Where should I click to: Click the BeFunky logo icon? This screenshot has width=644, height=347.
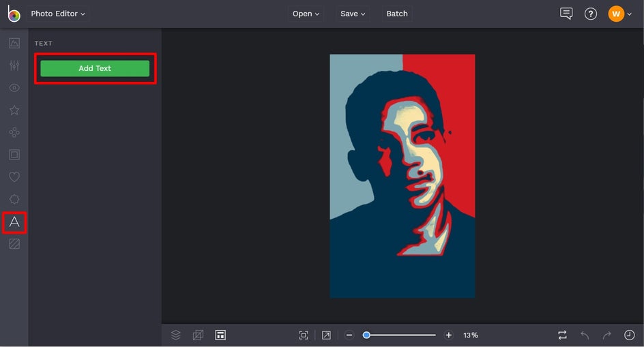click(14, 14)
